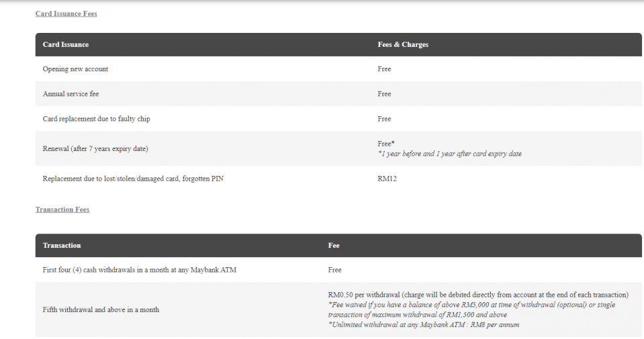Click Fifth withdrawal and above row label
This screenshot has width=644, height=339.
[101, 310]
